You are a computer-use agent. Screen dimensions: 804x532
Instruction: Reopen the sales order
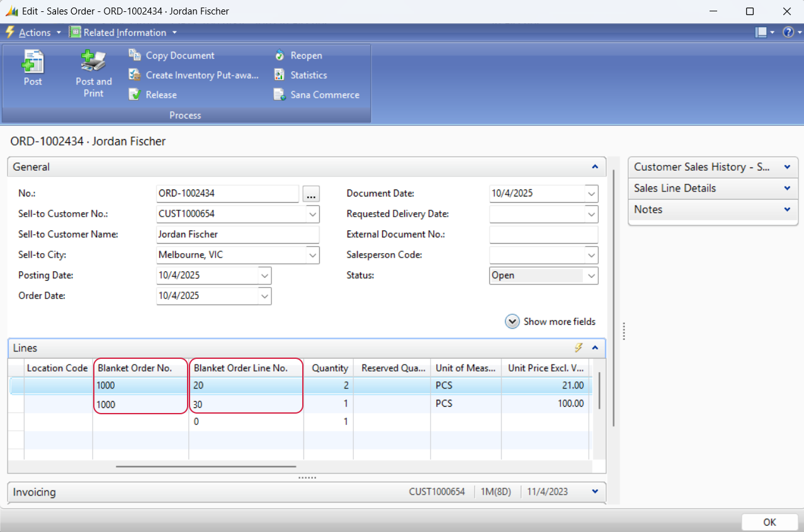(305, 55)
